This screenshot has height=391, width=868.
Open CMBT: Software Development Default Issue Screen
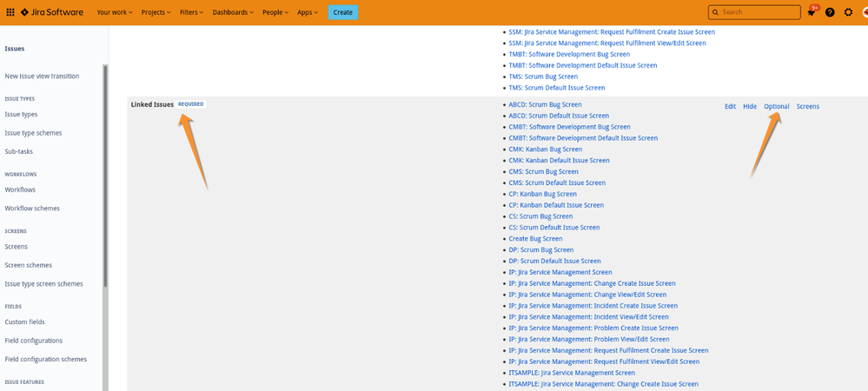pyautogui.click(x=583, y=138)
